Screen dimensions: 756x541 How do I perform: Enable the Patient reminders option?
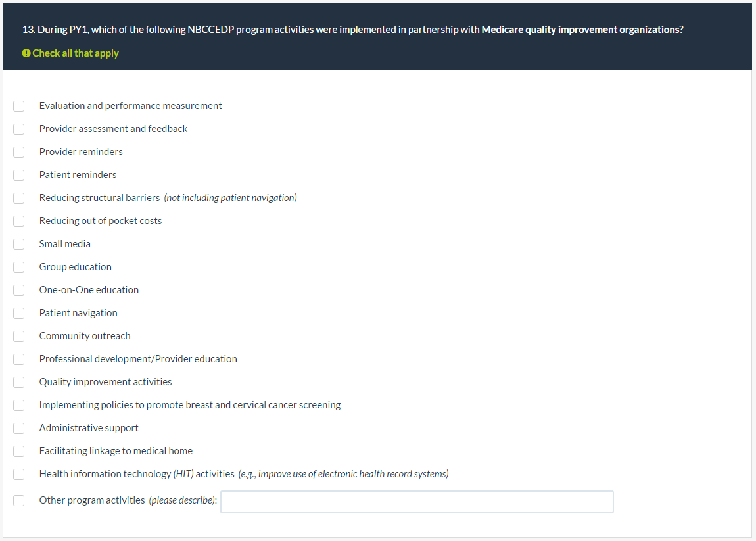(19, 175)
